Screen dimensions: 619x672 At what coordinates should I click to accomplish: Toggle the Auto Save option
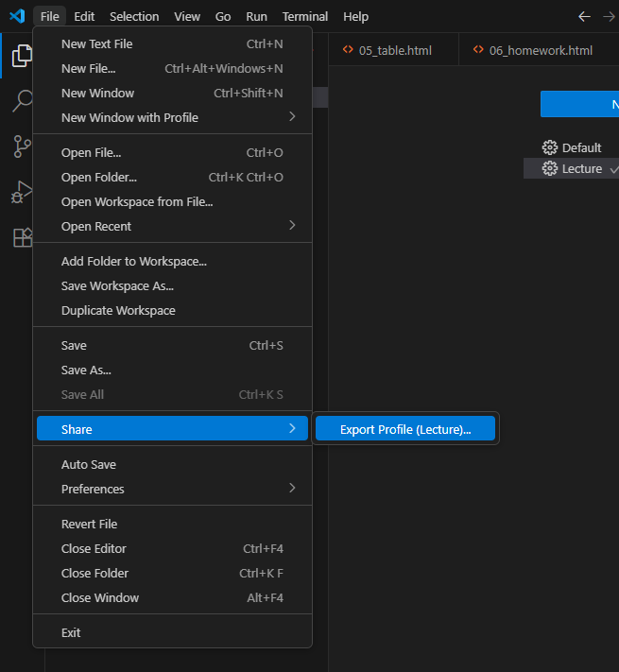click(89, 464)
